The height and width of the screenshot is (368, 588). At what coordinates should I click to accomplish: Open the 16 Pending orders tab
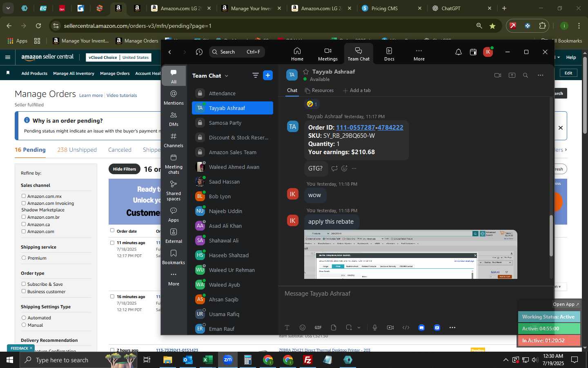(x=30, y=150)
